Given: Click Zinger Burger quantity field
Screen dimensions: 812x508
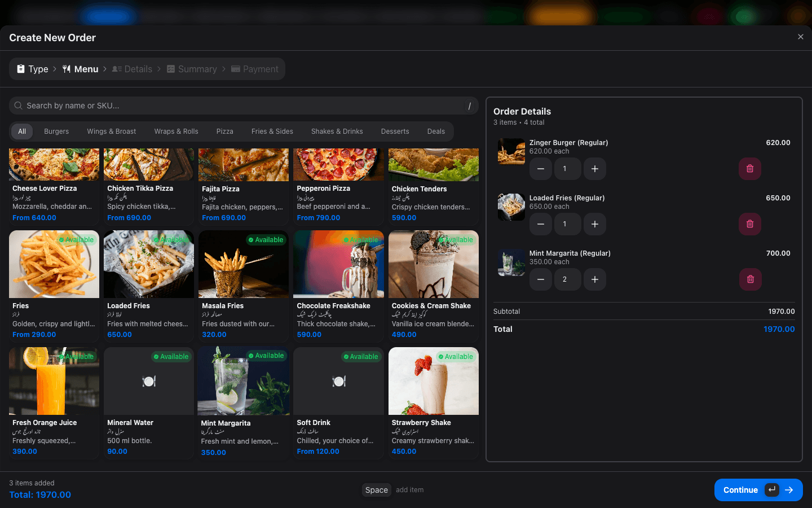Looking at the screenshot, I should coord(567,169).
